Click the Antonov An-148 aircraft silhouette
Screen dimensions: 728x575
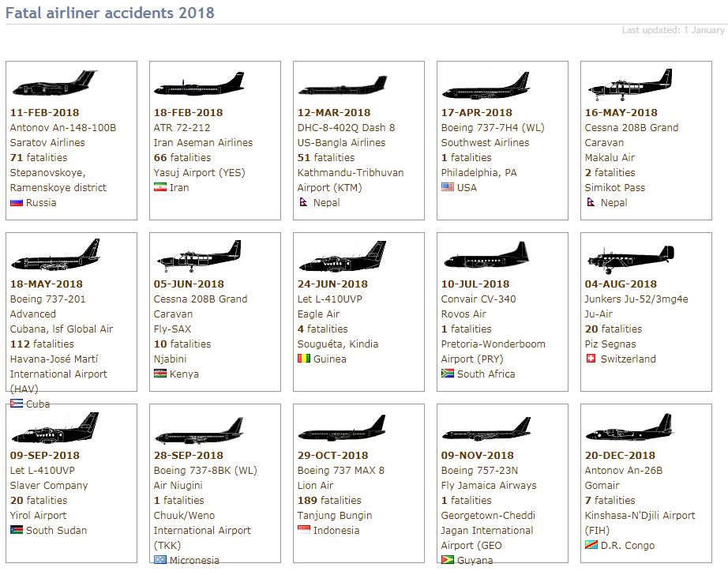tap(54, 83)
